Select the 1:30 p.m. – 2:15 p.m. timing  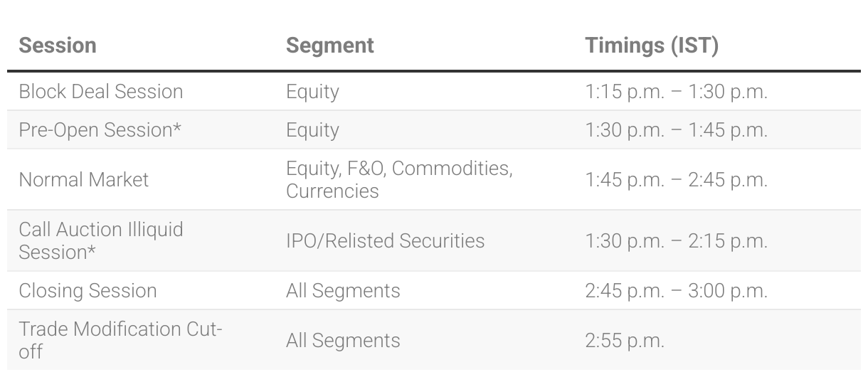[x=676, y=240]
